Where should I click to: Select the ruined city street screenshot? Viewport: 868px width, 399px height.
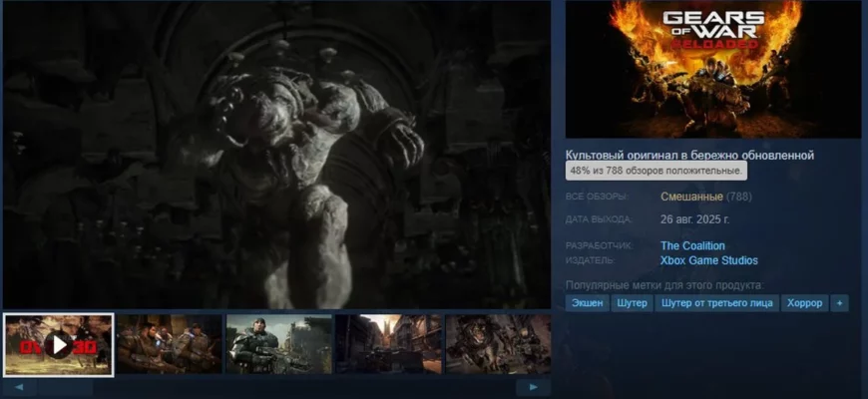[x=389, y=344]
